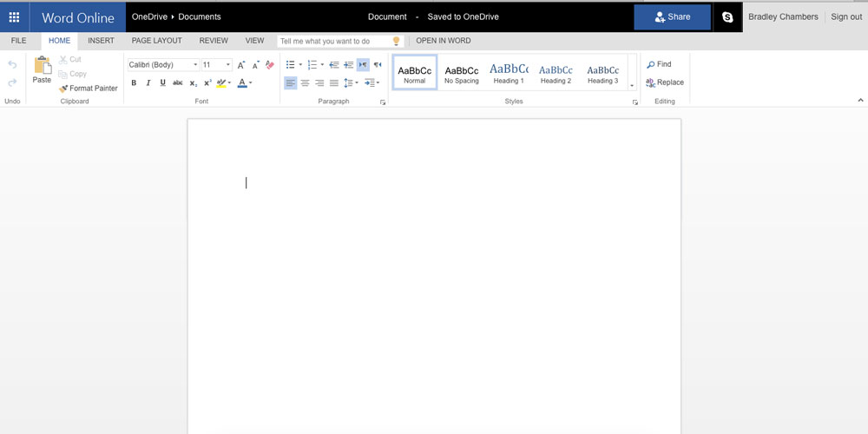Expand the numbering style dropdown arrow
The image size is (868, 434).
322,65
